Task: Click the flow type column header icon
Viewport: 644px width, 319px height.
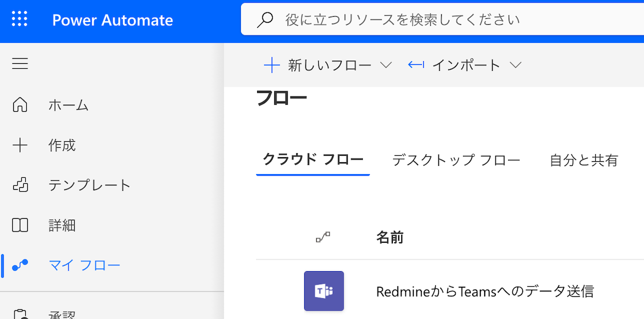Action: pos(323,237)
